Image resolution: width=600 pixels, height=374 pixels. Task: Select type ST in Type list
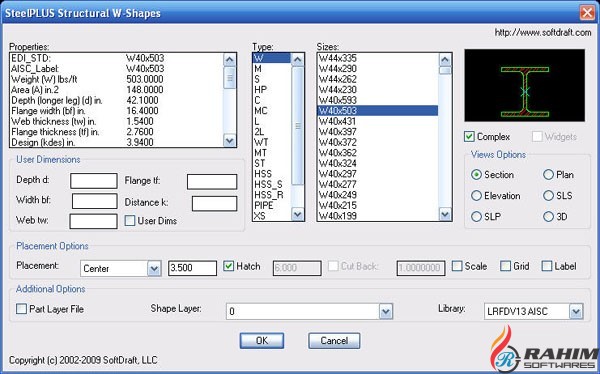pyautogui.click(x=271, y=163)
